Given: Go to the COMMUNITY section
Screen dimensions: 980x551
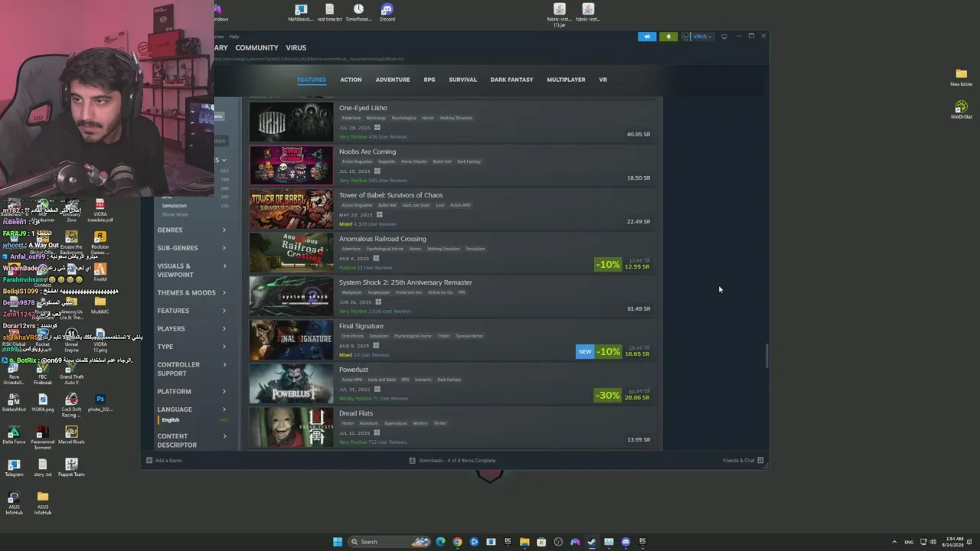Looking at the screenshot, I should pyautogui.click(x=256, y=47).
